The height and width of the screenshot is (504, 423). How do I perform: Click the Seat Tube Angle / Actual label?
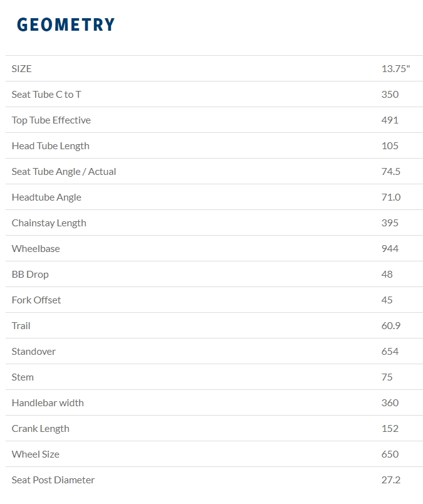(x=64, y=171)
